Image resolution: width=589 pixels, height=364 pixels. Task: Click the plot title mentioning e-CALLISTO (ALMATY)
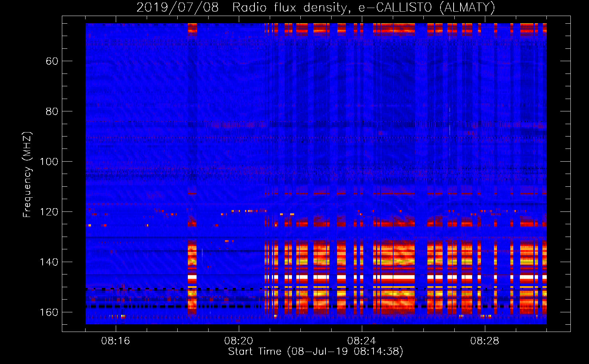click(316, 7)
